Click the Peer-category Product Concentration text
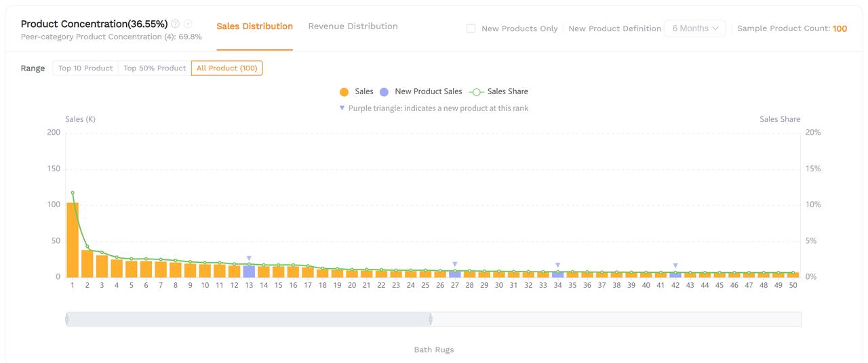 pos(111,37)
